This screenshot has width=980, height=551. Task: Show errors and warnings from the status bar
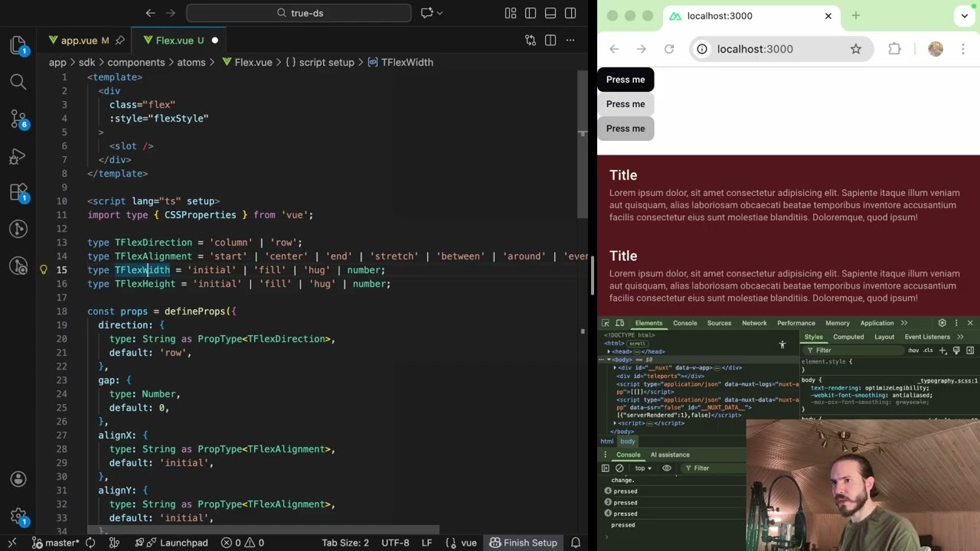tap(243, 543)
